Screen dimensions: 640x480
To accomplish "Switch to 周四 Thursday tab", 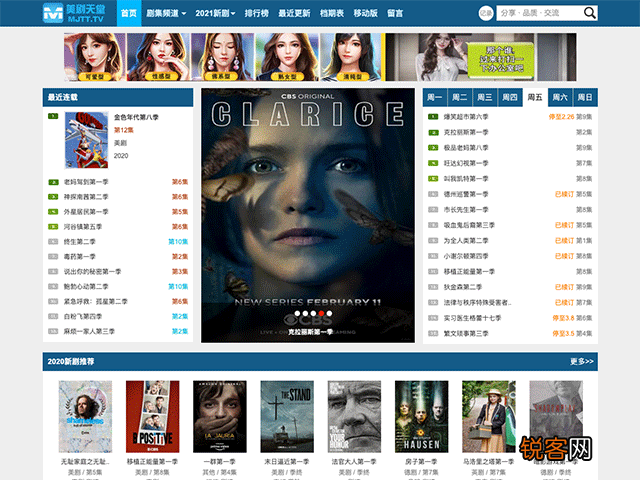I will click(x=510, y=97).
